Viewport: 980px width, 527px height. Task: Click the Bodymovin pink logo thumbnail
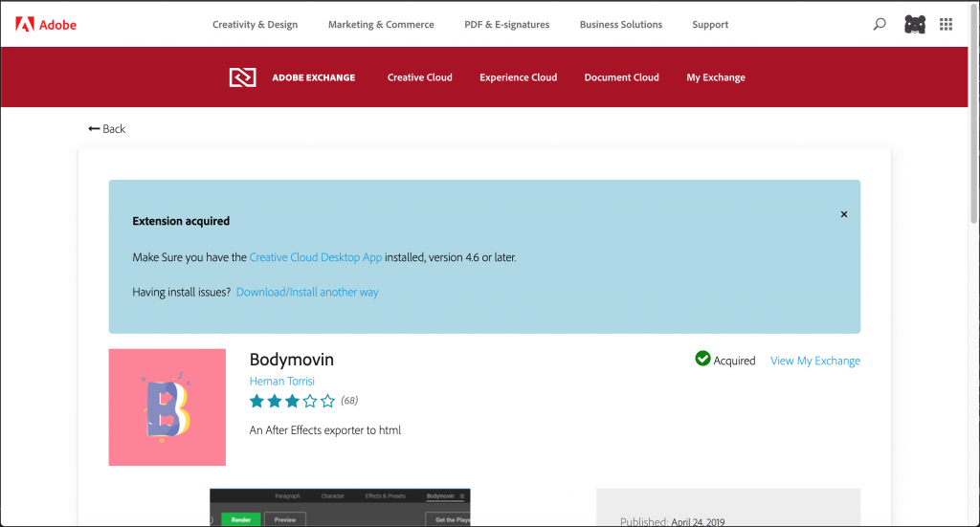[x=167, y=407]
